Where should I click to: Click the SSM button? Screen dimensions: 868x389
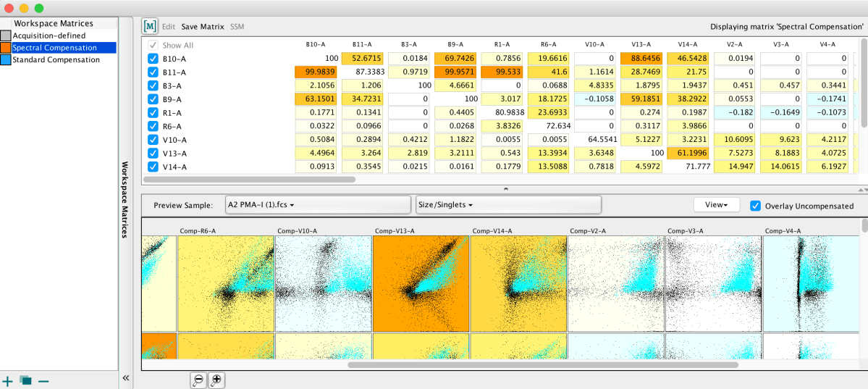coord(237,27)
